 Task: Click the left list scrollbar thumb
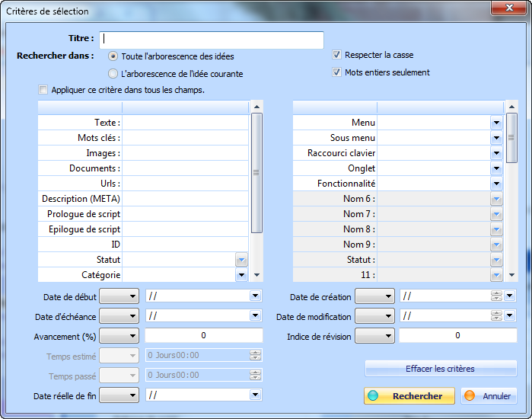[256, 173]
